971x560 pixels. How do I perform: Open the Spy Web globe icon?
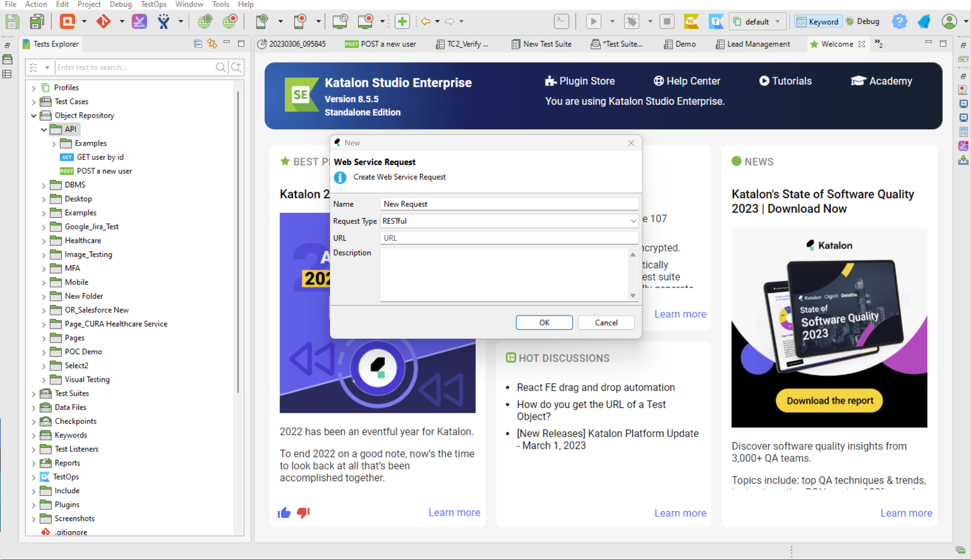tap(205, 21)
